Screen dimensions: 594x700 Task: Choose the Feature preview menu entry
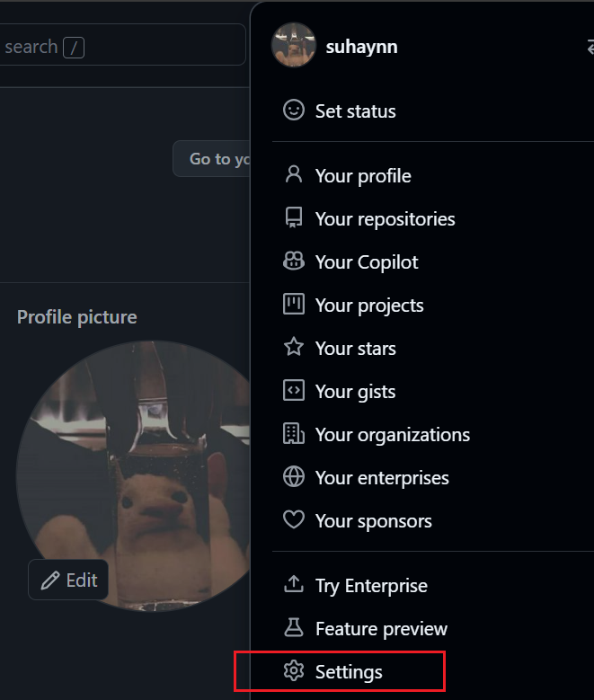pyautogui.click(x=381, y=628)
